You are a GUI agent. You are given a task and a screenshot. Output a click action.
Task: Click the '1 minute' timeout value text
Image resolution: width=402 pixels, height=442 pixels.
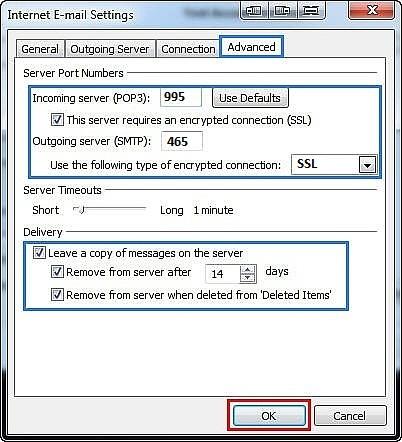coord(213,210)
